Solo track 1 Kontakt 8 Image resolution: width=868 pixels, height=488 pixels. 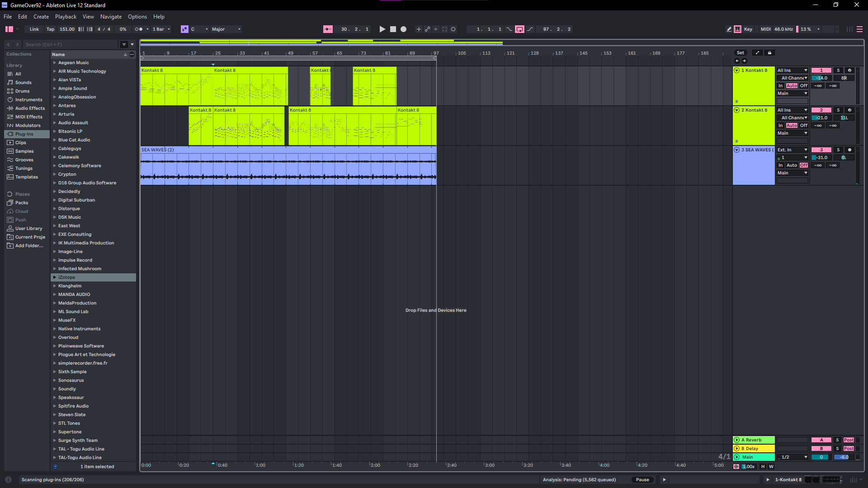838,70
